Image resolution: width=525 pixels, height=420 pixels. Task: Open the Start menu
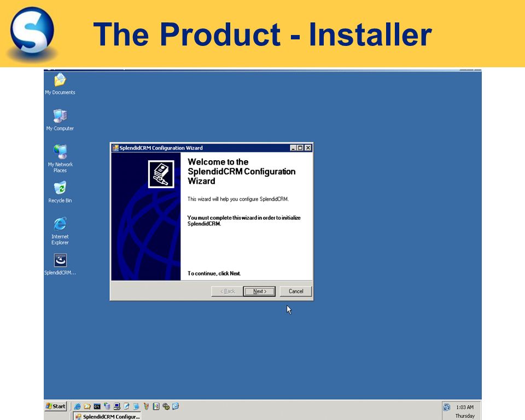[x=56, y=406]
